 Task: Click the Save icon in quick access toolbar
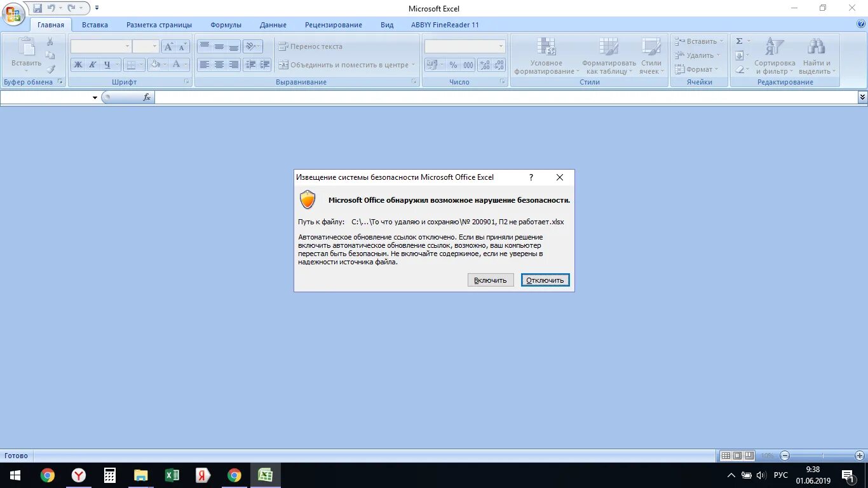click(37, 8)
